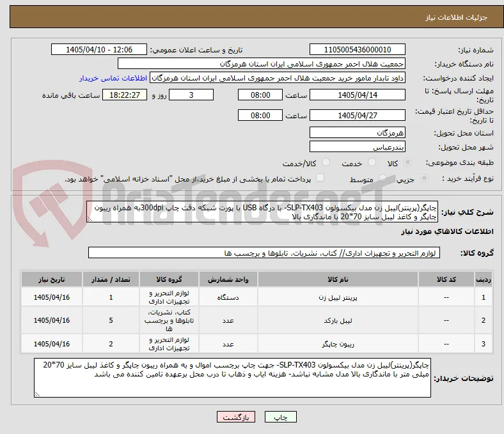Click the جزئیات اطلاعات نیاز header title
The height and width of the screenshot is (434, 504).
click(457, 17)
